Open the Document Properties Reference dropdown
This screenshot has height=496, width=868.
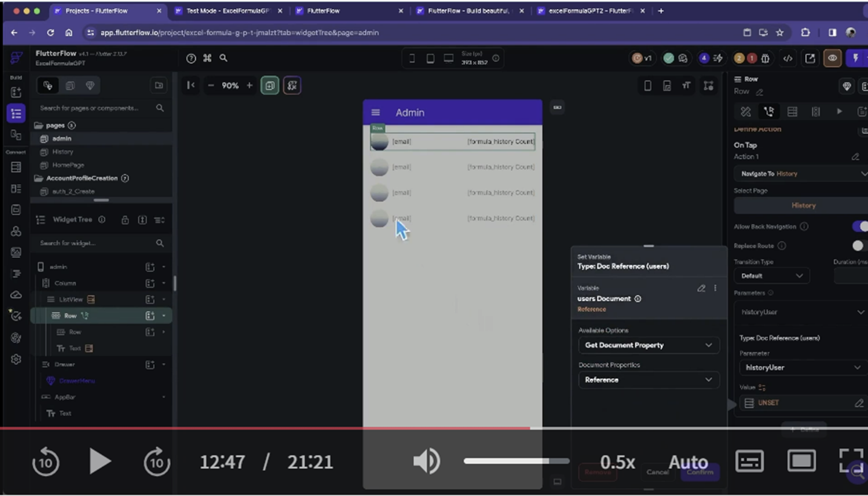point(648,380)
